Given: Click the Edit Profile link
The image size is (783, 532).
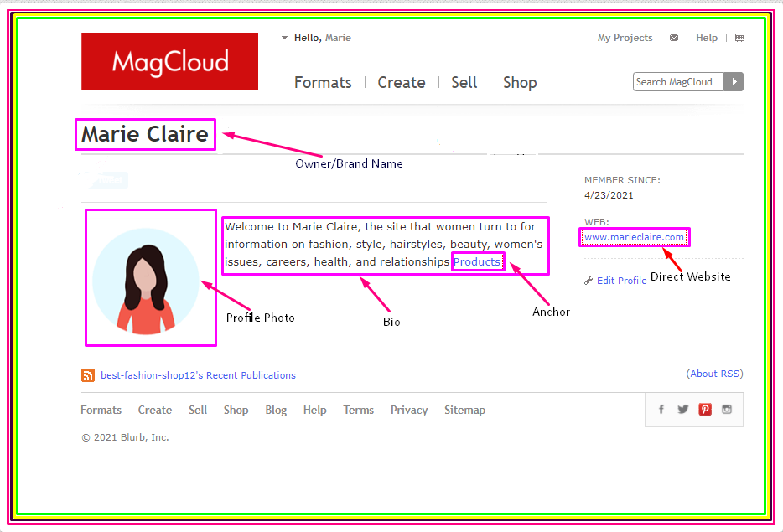Looking at the screenshot, I should tap(622, 281).
